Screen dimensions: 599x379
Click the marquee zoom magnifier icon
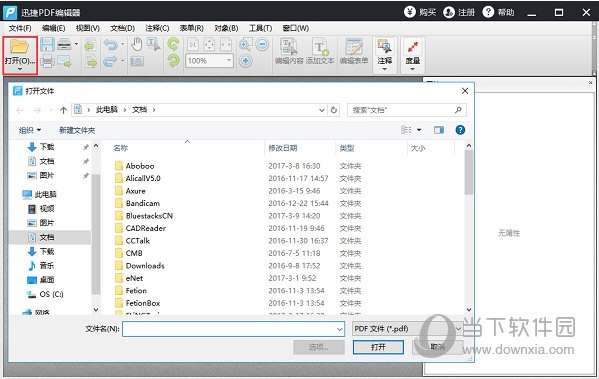point(245,45)
